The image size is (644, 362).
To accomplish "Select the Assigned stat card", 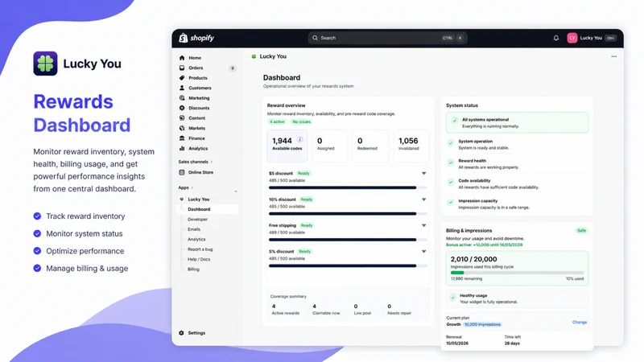I will 330,146.
